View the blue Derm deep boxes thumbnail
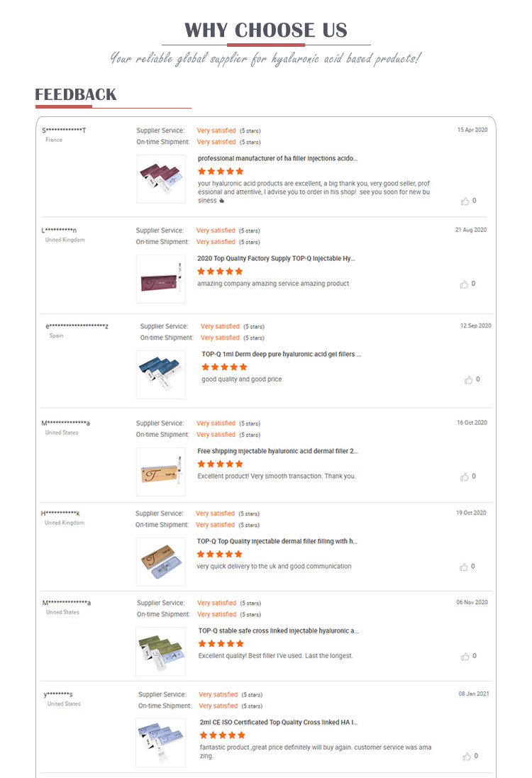 click(161, 374)
